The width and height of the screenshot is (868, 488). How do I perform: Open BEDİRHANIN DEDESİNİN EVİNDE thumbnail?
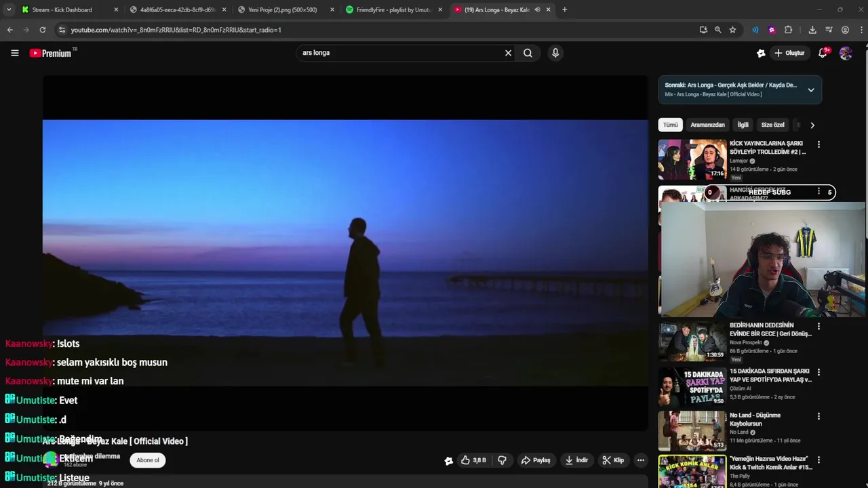click(x=692, y=341)
